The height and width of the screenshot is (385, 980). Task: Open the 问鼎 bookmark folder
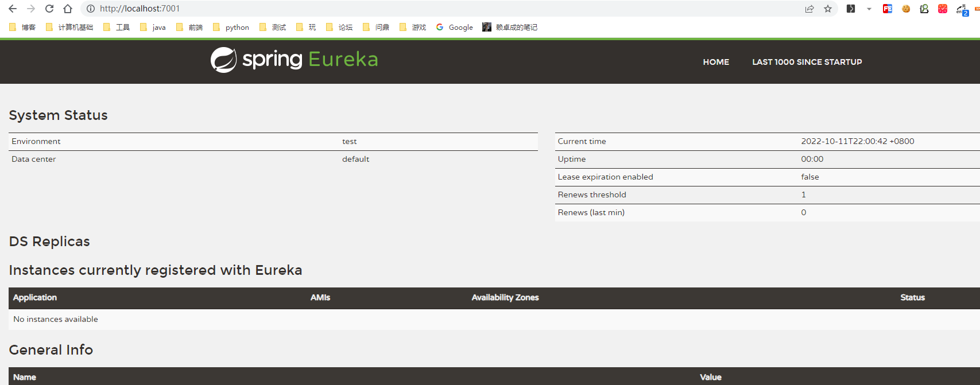376,27
